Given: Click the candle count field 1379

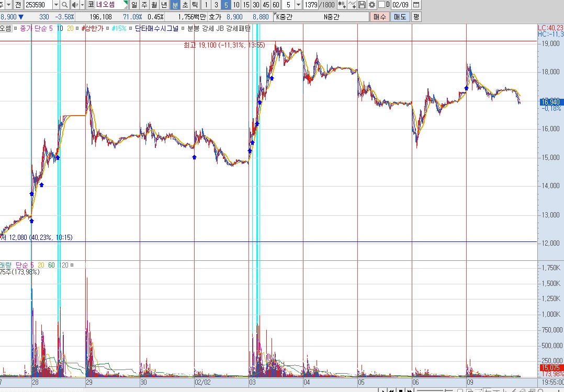Looking at the screenshot, I should point(311,5).
